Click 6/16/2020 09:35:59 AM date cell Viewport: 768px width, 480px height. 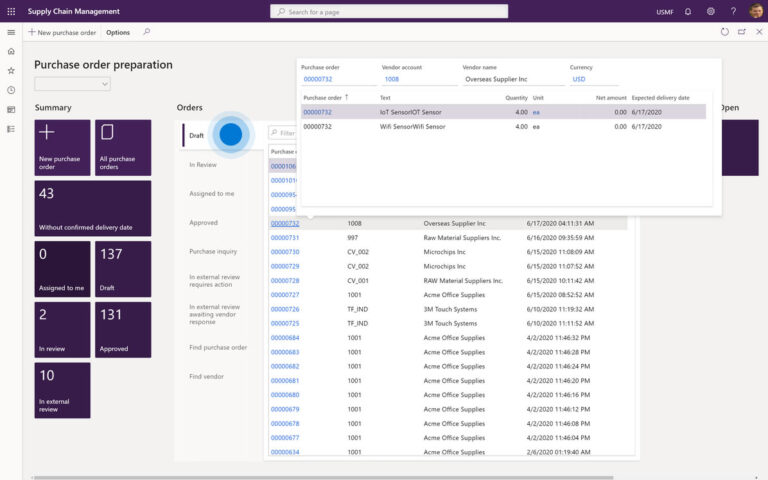pos(560,238)
